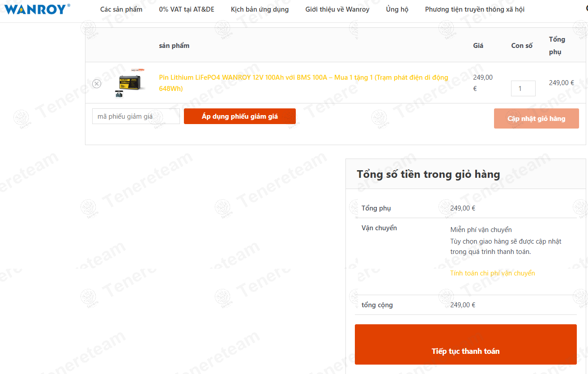The height and width of the screenshot is (374, 588).
Task: Open the Pin Lithium LiFePO4 WANROY product link
Action: 303,83
